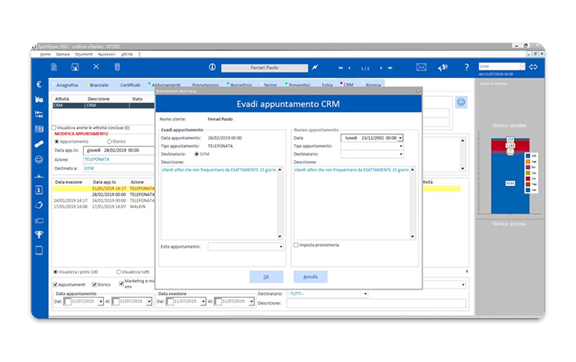Screen dimensions: 576x362
Task: Click the megaphone announcement icon
Action: click(443, 67)
